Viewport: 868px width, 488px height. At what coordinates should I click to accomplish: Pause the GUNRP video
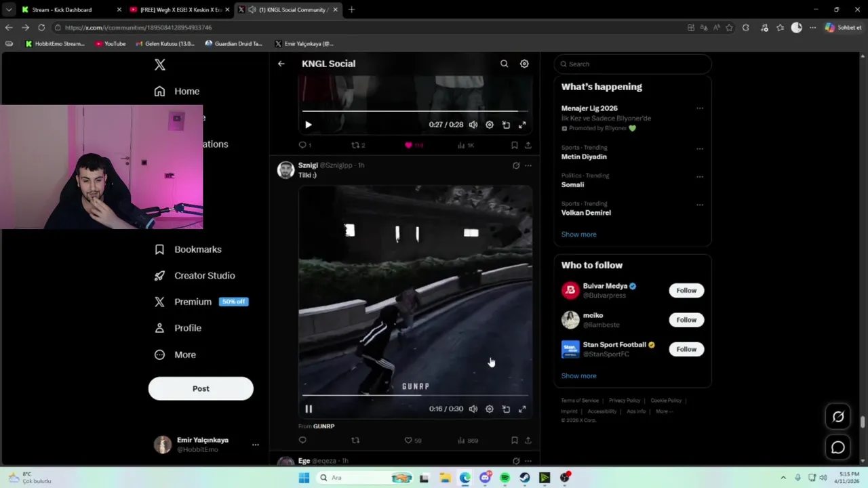point(309,409)
